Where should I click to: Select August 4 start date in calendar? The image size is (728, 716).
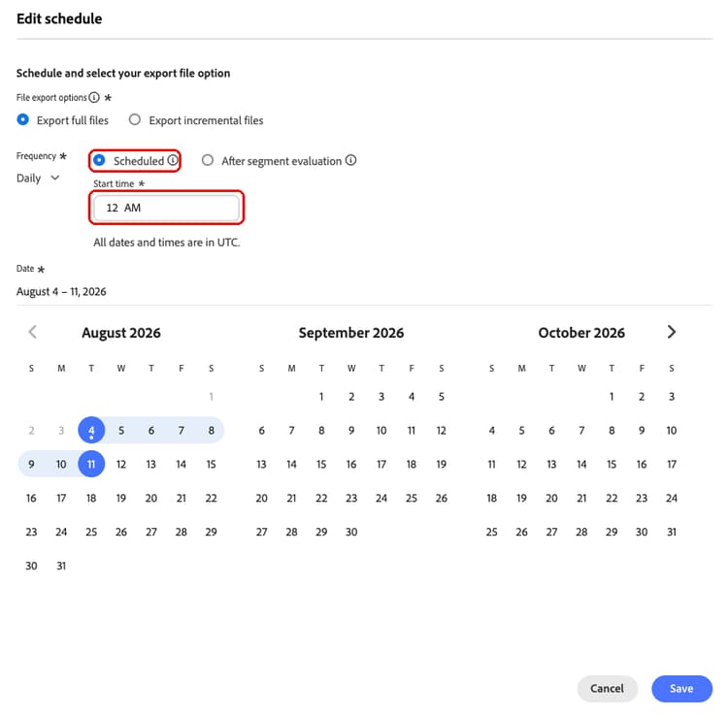tap(91, 430)
